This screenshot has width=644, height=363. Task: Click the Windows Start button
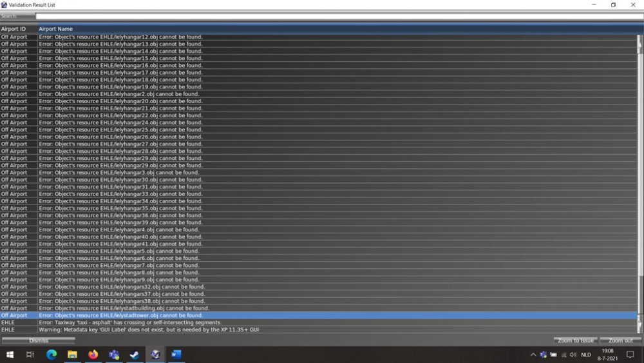click(10, 355)
